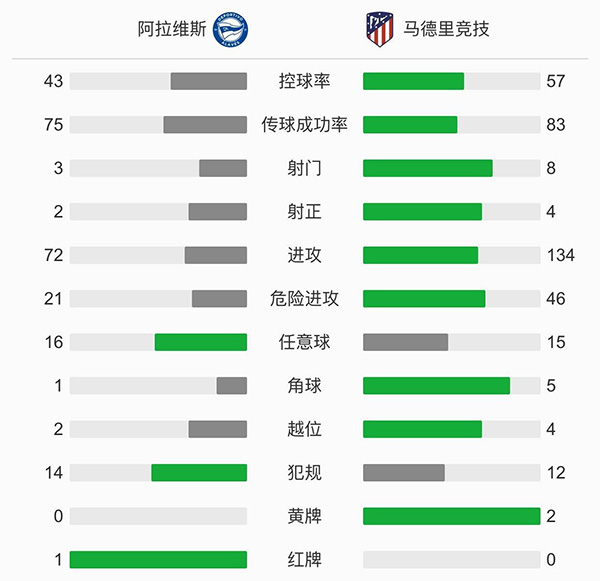Click Alavés' full green 红牌 bar
This screenshot has height=581, width=600.
click(158, 560)
